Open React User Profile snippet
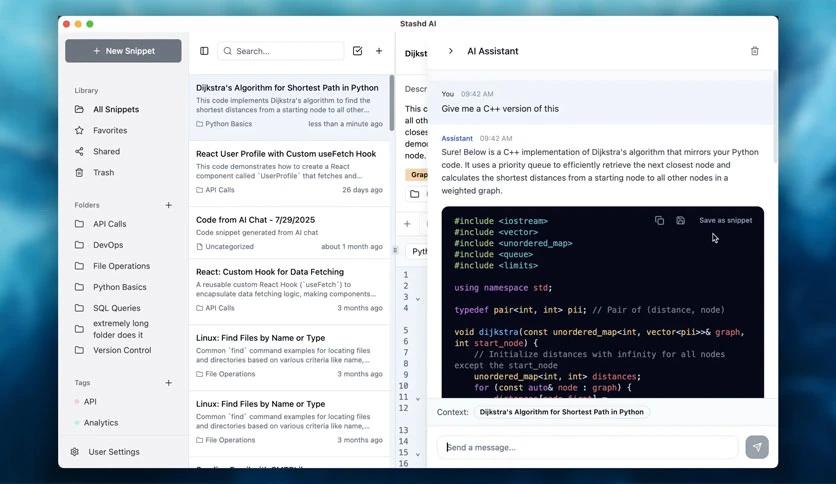The height and width of the screenshot is (484, 836). click(x=286, y=154)
